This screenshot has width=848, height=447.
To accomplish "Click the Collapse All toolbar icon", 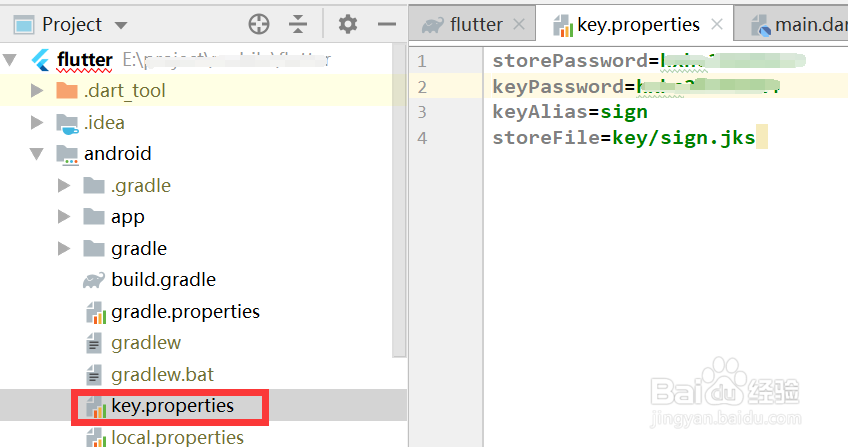I will 298,24.
